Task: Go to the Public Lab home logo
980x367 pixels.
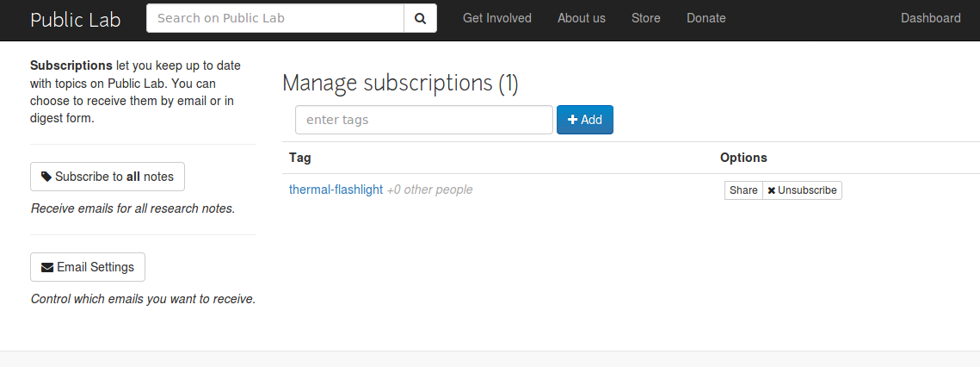Action: pyautogui.click(x=76, y=20)
